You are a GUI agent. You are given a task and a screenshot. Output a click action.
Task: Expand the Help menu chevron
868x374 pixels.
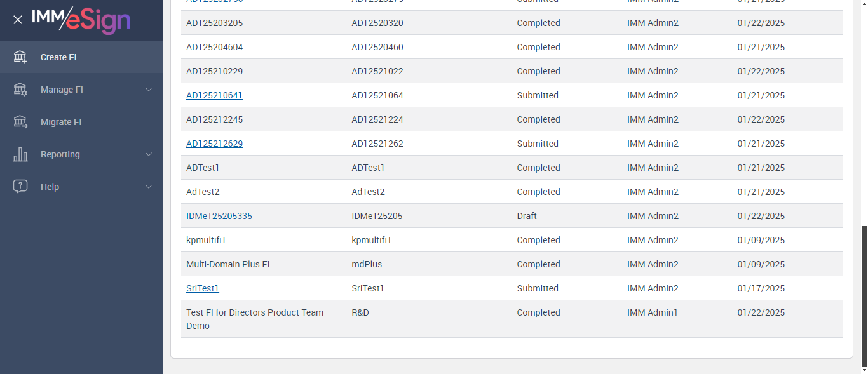(149, 187)
